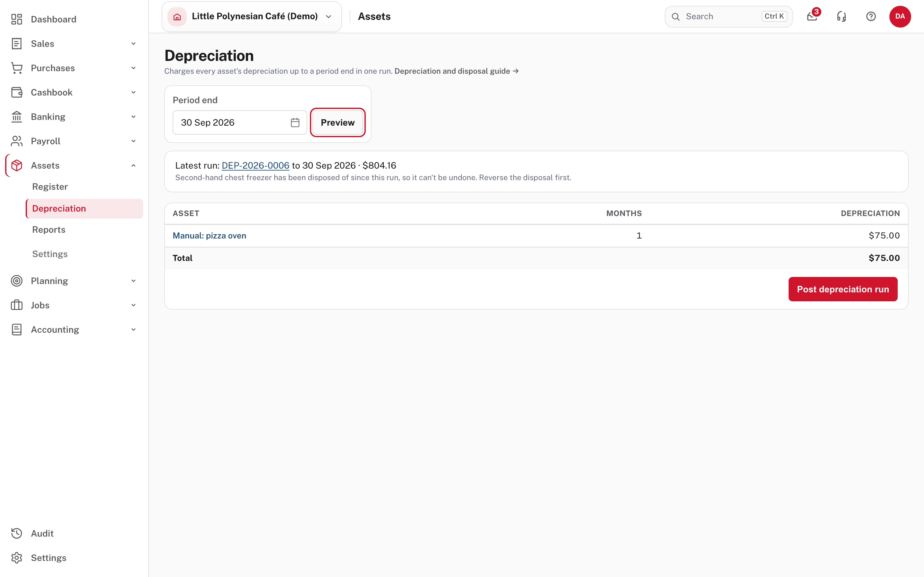
Task: Click the Search input field
Action: (729, 16)
